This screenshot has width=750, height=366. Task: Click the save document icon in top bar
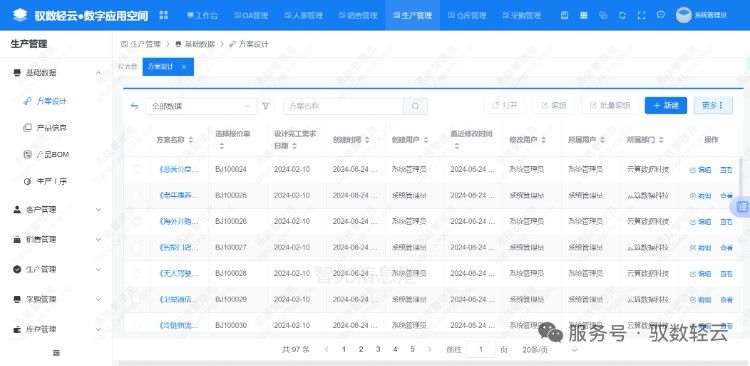[x=564, y=15]
